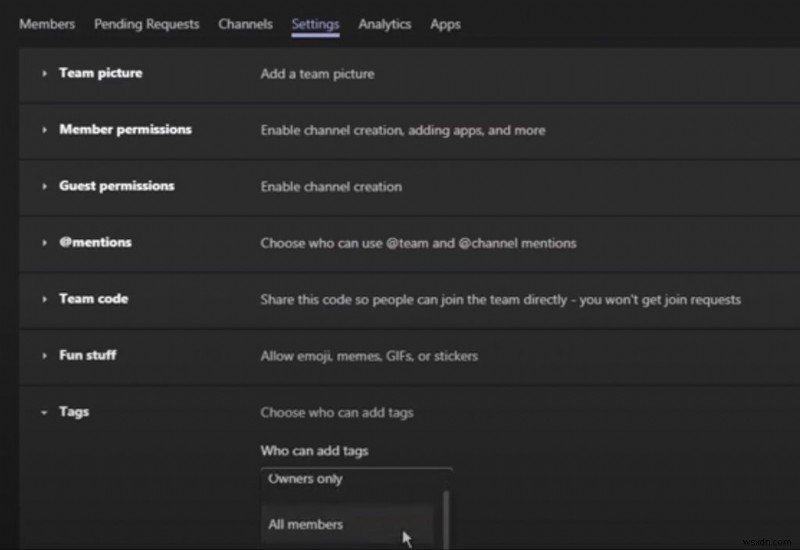Open the Pending Requests tab
The width and height of the screenshot is (800, 550).
point(146,24)
